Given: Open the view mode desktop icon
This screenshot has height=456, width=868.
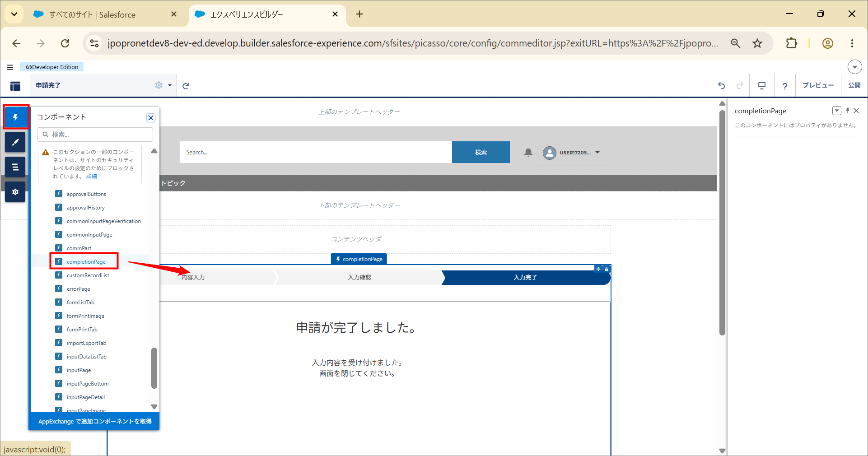Looking at the screenshot, I should tap(762, 86).
